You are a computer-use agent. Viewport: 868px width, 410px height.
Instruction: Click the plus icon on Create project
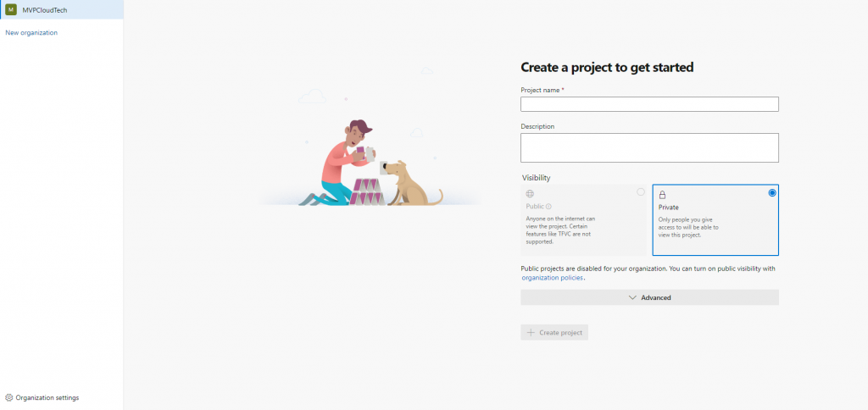pyautogui.click(x=531, y=332)
